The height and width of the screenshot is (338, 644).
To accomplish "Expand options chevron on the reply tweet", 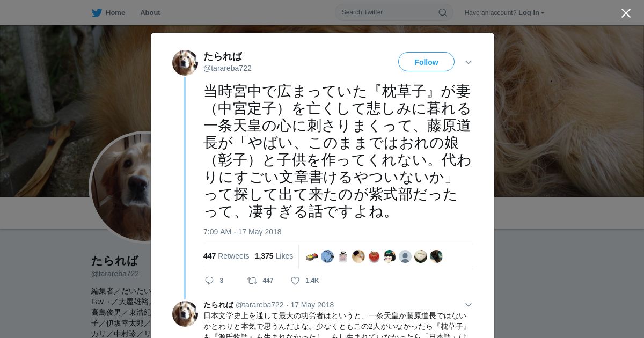I will click(468, 305).
